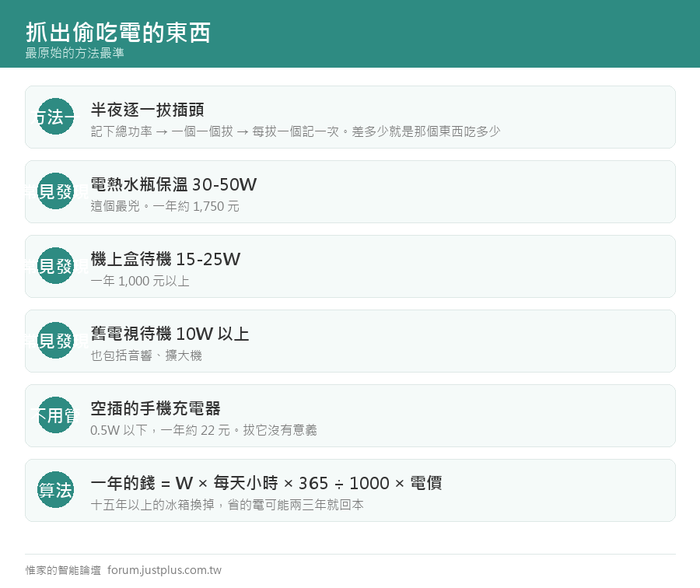Click the 算法 round badge
Screen dimensions: 700x588
click(55, 490)
